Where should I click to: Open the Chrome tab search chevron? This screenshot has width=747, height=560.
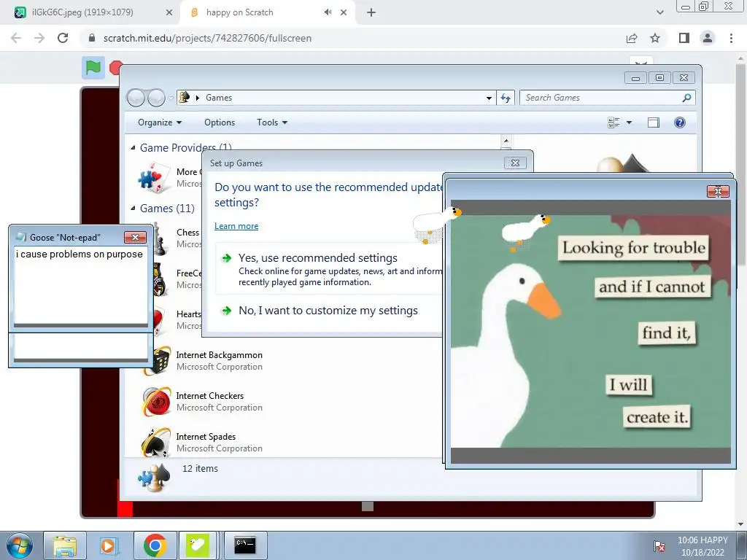click(659, 12)
